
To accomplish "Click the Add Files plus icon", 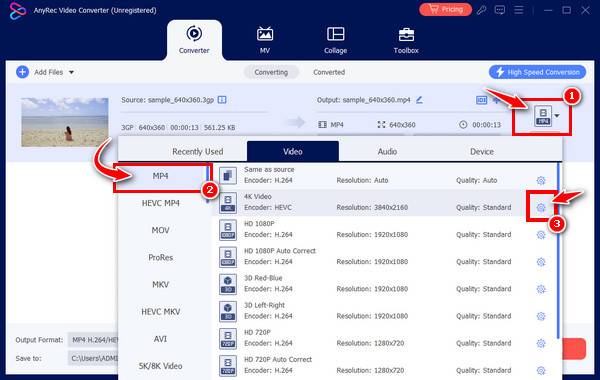I will [23, 72].
